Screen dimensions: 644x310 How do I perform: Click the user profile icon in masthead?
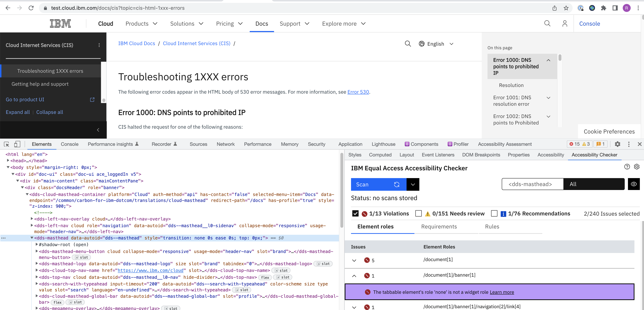coord(564,23)
